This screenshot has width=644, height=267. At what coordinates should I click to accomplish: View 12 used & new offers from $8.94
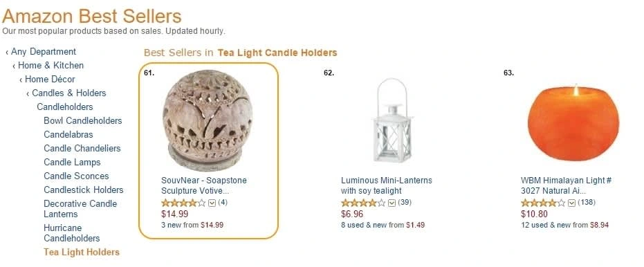click(x=564, y=225)
